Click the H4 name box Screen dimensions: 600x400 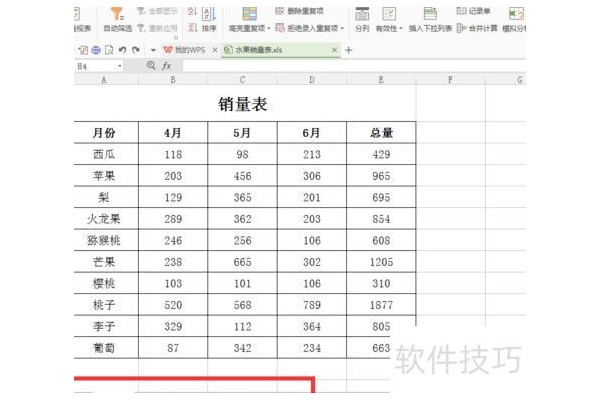coord(96,66)
